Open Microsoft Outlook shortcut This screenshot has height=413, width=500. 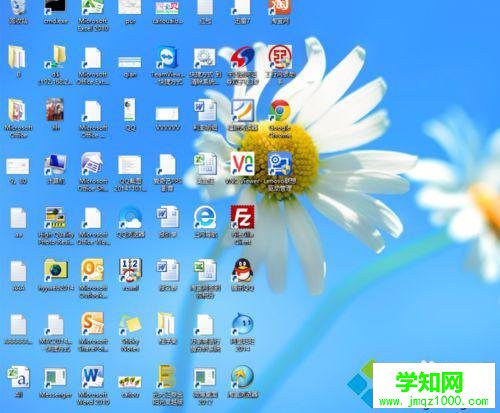coord(92,270)
